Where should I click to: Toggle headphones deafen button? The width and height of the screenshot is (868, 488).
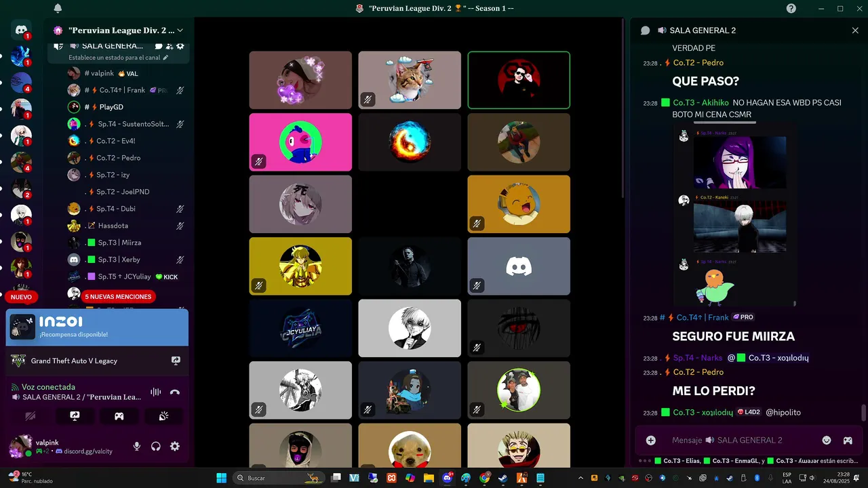(x=156, y=446)
